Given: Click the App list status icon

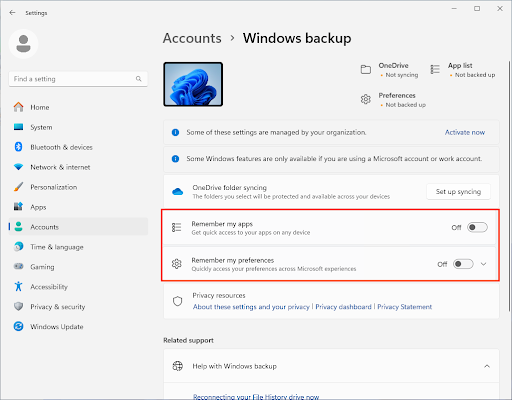Looking at the screenshot, I should click(435, 69).
